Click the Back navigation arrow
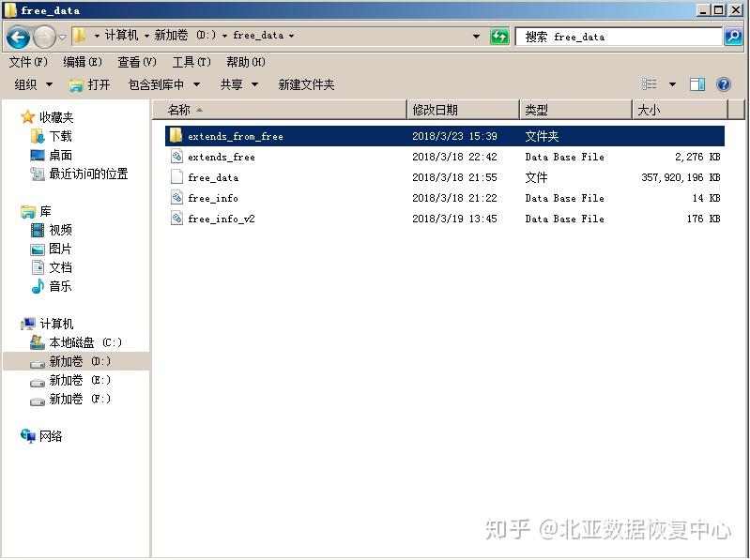This screenshot has width=750, height=560. click(x=18, y=37)
